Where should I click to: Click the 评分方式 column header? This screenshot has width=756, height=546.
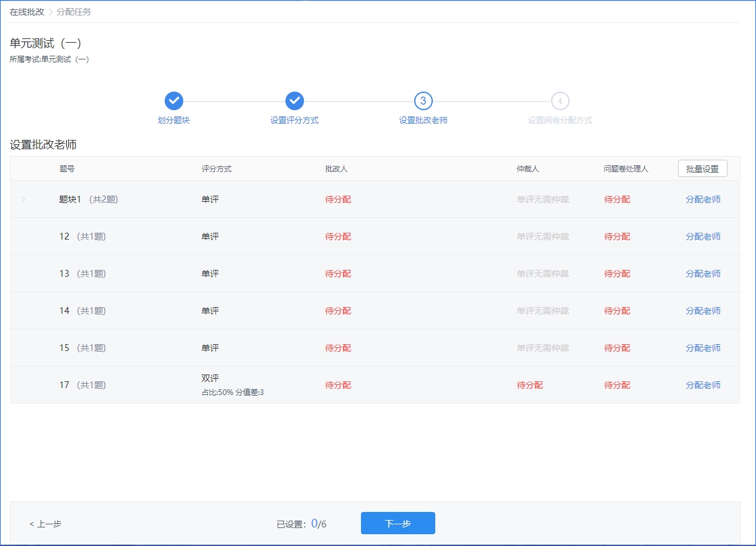(217, 169)
